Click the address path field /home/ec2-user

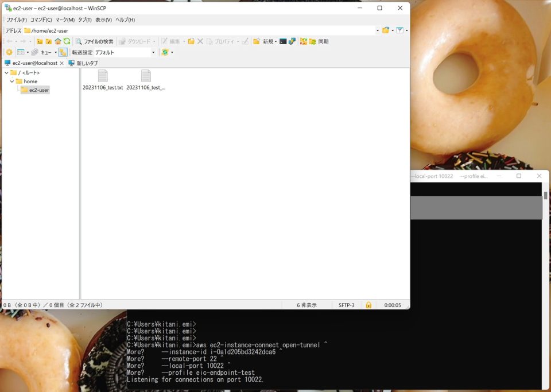199,30
